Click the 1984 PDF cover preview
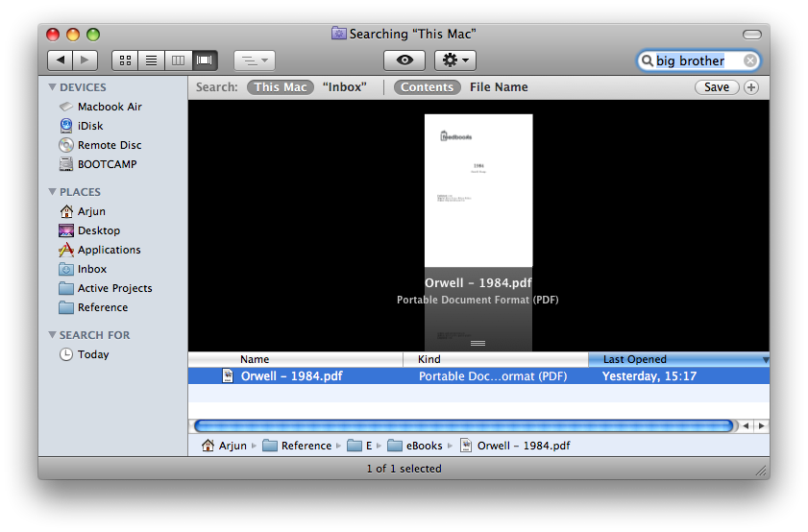The image size is (808, 532). click(478, 190)
